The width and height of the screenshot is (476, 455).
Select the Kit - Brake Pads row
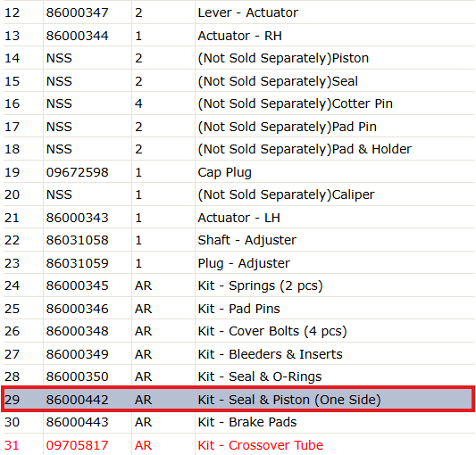(x=239, y=422)
